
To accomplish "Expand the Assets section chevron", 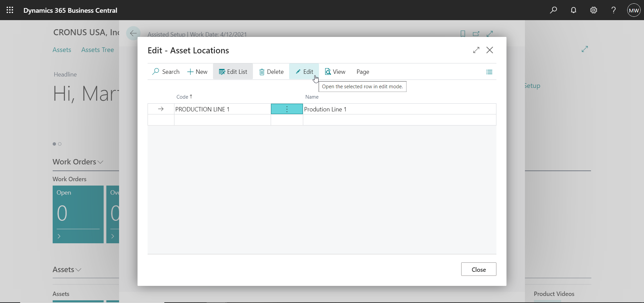I will pos(78,270).
